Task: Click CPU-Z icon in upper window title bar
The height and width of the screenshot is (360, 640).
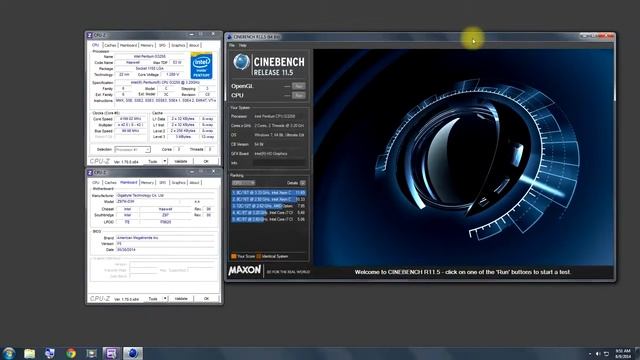Action: coord(90,36)
